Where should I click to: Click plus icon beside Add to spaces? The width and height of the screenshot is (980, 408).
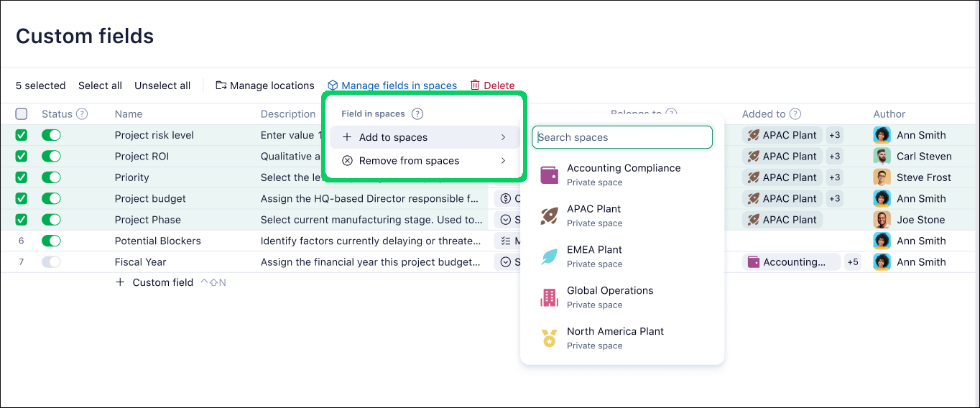(x=347, y=137)
